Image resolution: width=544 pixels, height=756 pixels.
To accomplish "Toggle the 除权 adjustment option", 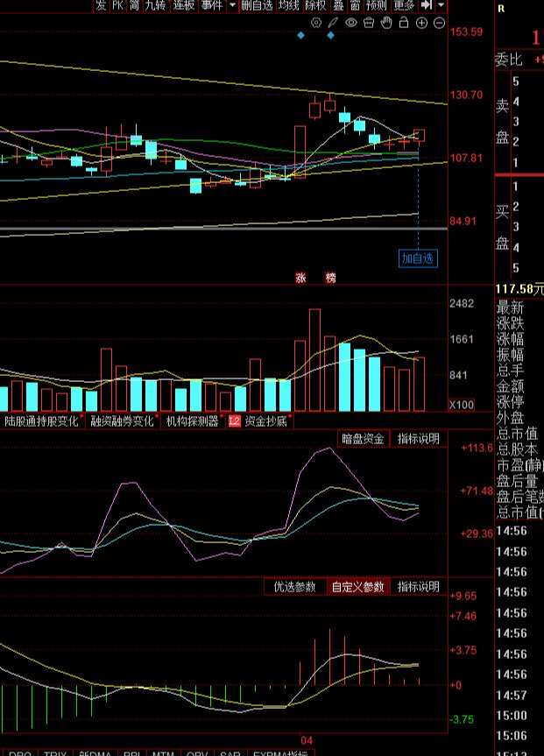I will (315, 5).
